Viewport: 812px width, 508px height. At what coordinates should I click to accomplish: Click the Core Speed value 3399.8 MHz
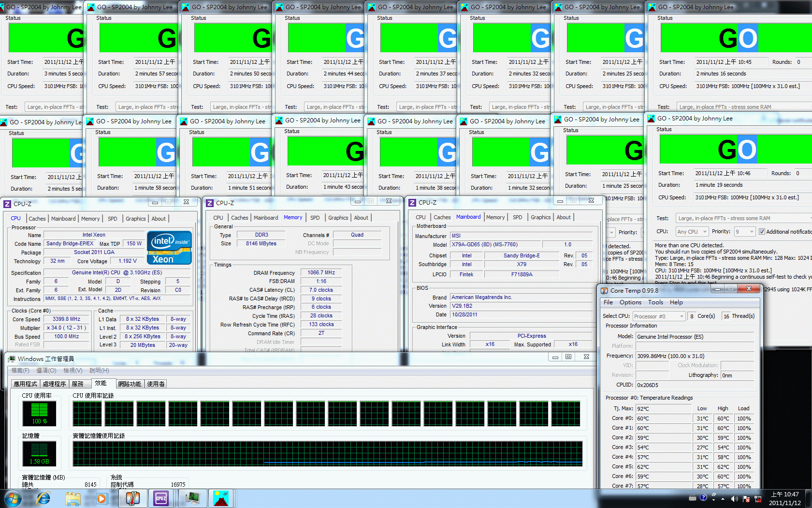[x=67, y=319]
